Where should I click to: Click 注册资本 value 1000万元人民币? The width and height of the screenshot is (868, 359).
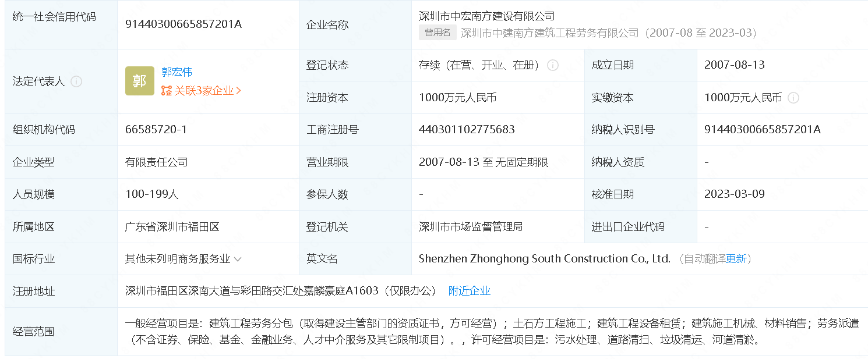[458, 98]
